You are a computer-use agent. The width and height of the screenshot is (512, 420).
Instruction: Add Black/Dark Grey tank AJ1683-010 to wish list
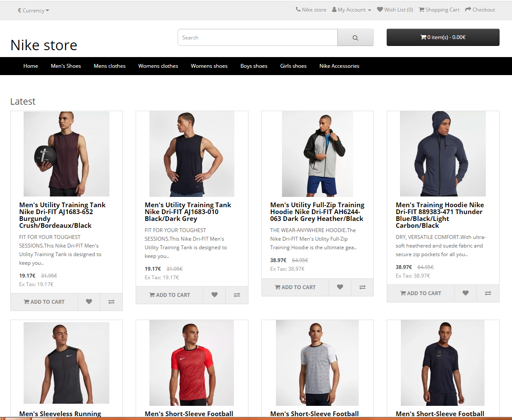click(214, 295)
